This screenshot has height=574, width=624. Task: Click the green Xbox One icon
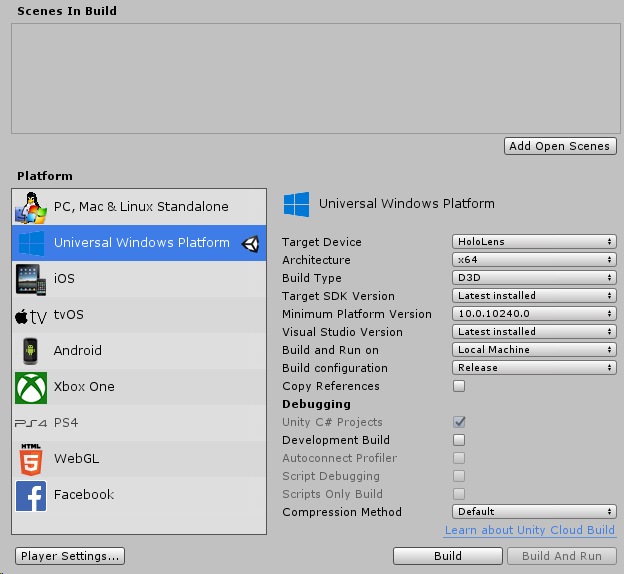[x=31, y=388]
